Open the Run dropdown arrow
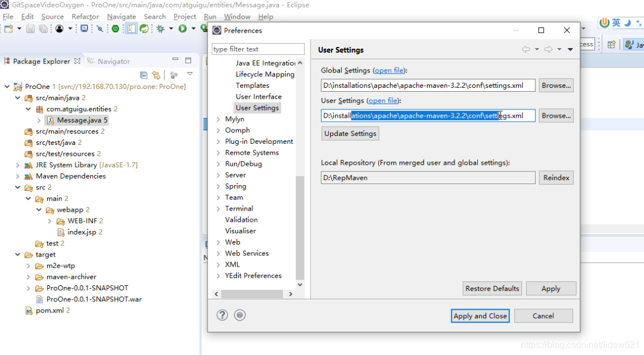Screen dimensions: 644x355 pyautogui.click(x=193, y=29)
